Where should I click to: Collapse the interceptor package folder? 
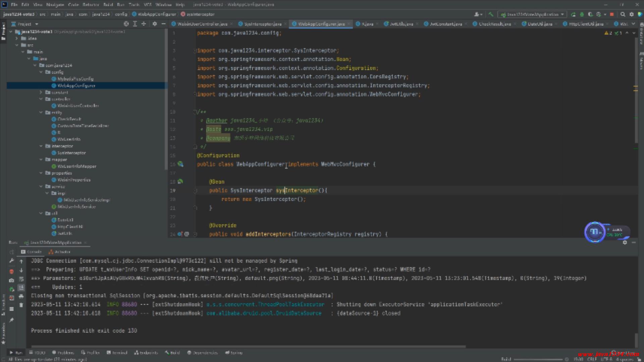pos(41,146)
